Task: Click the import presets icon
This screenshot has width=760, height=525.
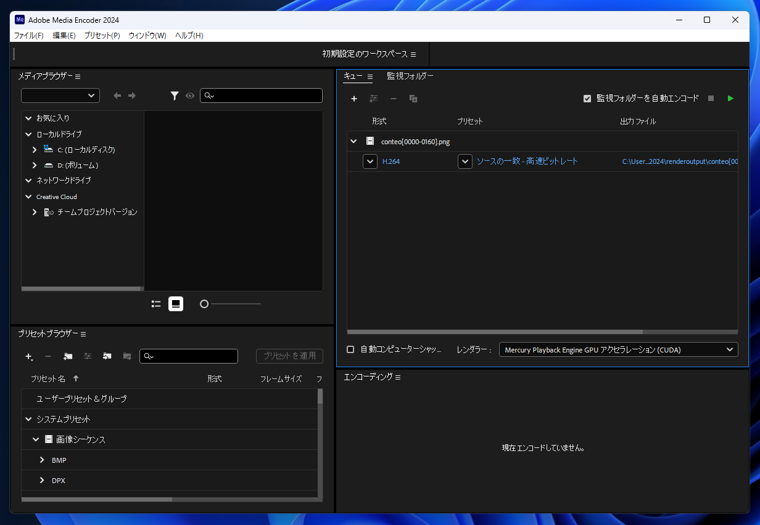Action: [107, 356]
